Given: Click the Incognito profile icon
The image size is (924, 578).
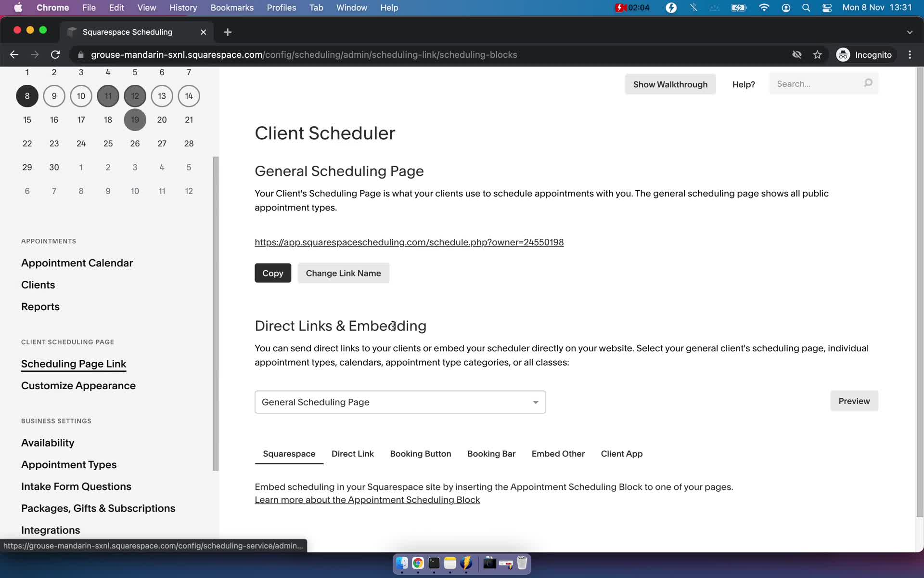Looking at the screenshot, I should pyautogui.click(x=843, y=55).
